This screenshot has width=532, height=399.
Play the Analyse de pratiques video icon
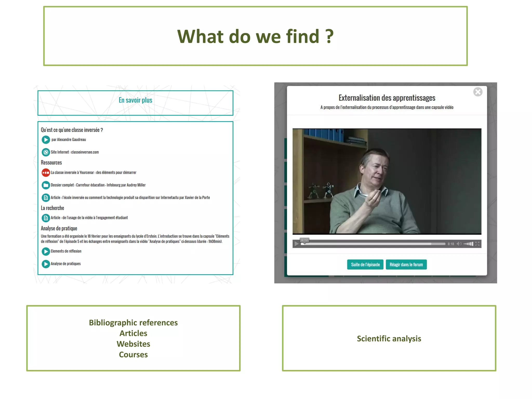[46, 264]
